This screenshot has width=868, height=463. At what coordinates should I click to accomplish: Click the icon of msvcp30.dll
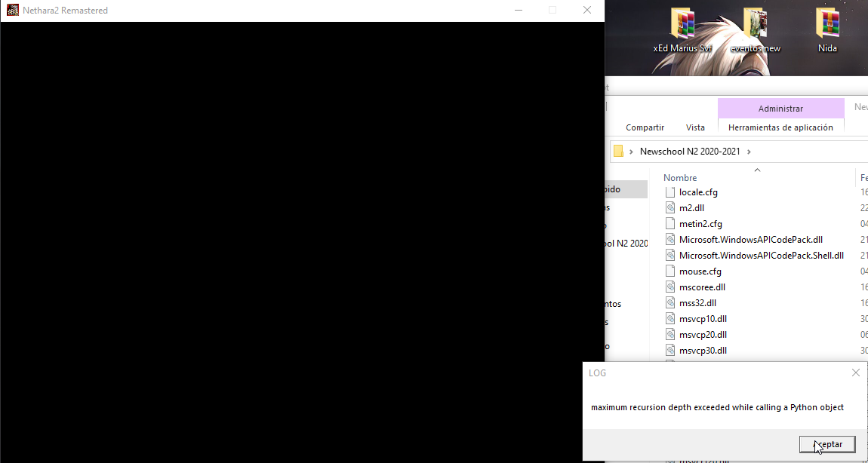669,351
